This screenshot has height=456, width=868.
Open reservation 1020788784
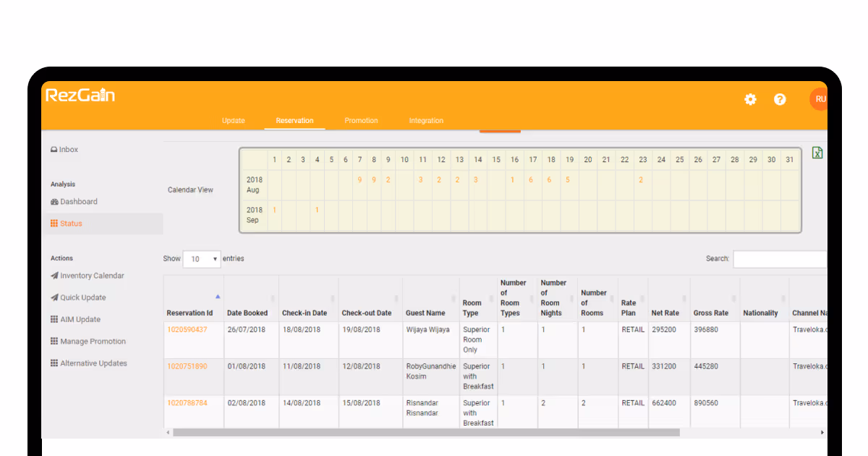pyautogui.click(x=187, y=403)
